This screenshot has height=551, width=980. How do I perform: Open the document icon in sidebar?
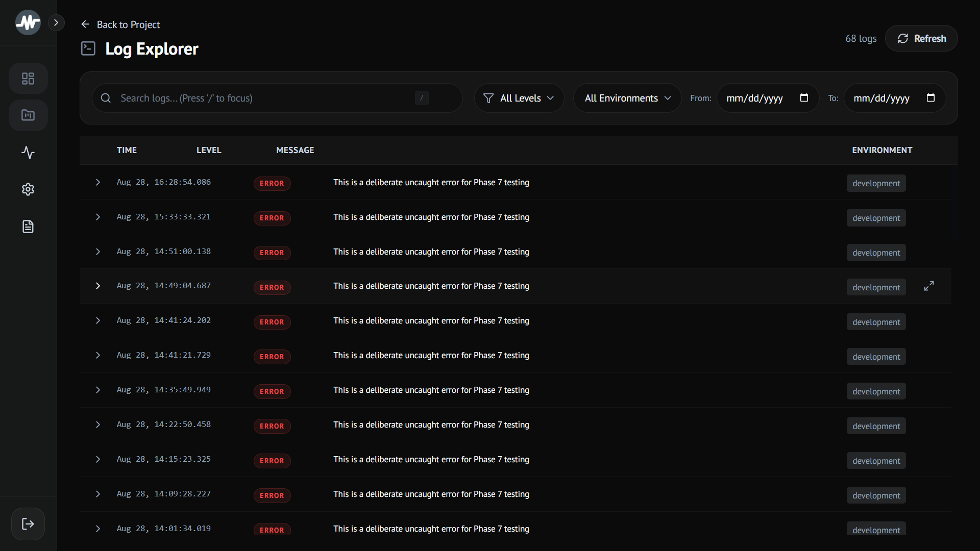tap(28, 227)
